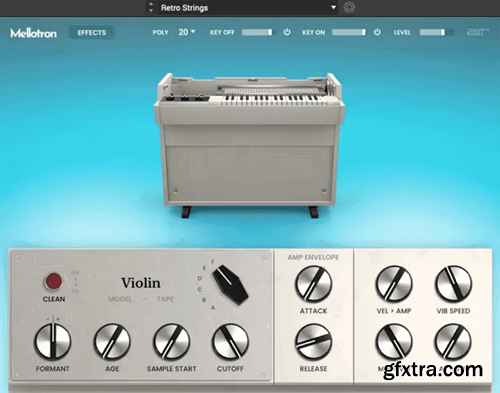Click the Violin instrument name
Image resolution: width=500 pixels, height=393 pixels.
pos(141,283)
